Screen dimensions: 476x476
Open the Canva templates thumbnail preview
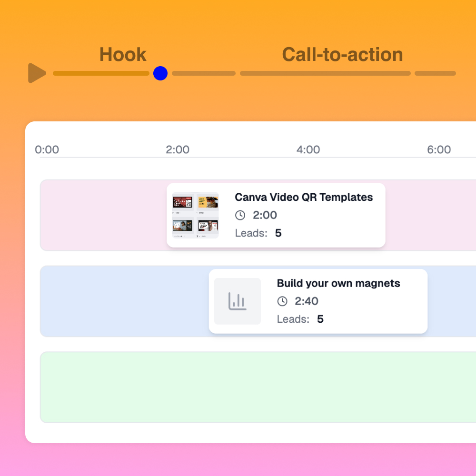[195, 214]
